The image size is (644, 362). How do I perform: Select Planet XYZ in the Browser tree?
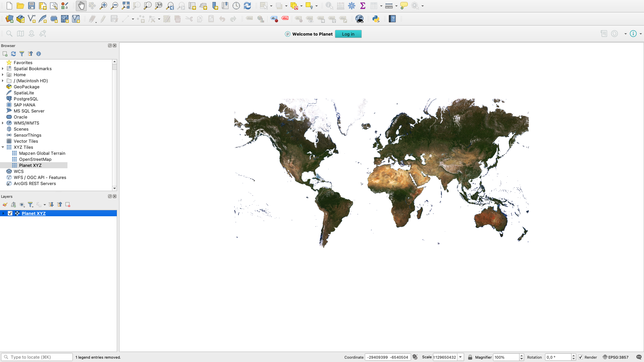(30, 165)
